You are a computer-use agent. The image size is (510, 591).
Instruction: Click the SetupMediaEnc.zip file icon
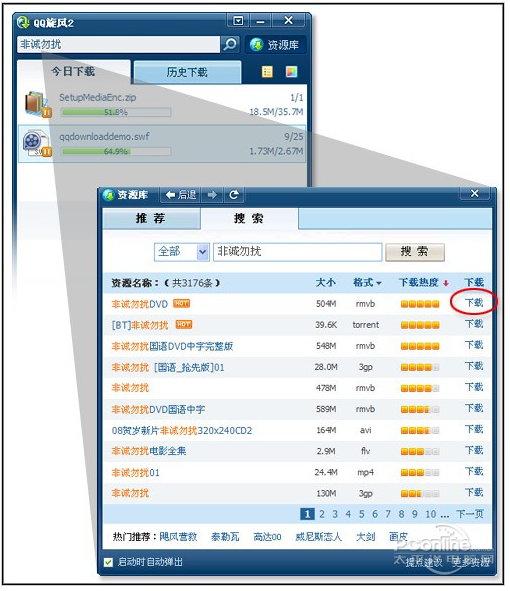(37, 103)
